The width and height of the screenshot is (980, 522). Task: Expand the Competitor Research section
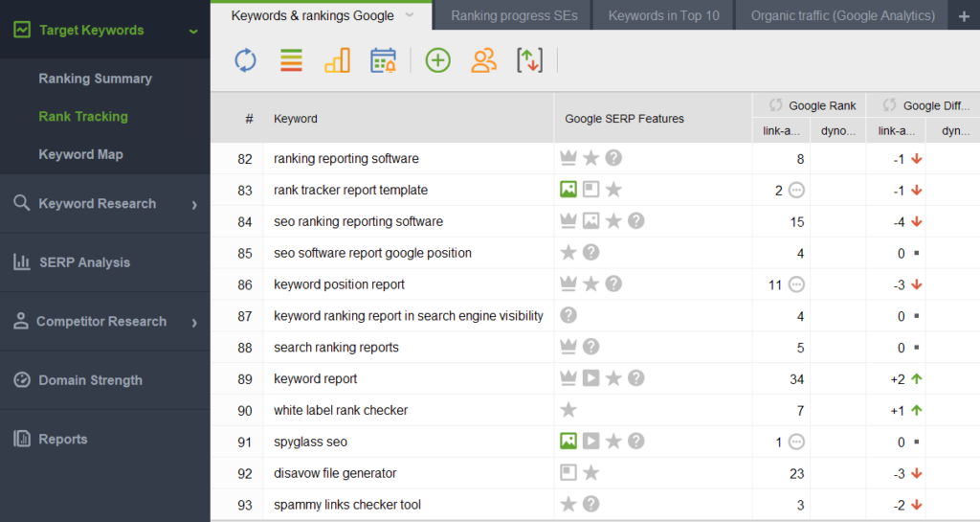point(194,322)
